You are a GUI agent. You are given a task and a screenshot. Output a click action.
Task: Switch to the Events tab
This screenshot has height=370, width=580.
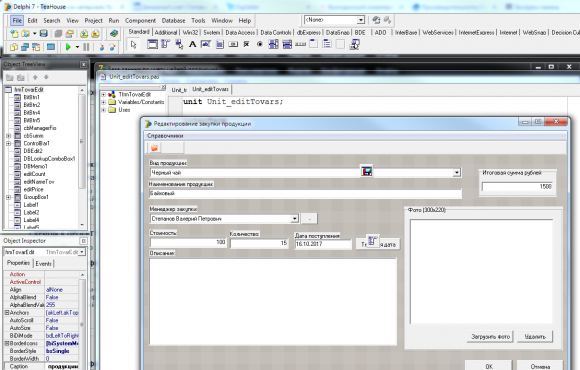pyautogui.click(x=44, y=263)
